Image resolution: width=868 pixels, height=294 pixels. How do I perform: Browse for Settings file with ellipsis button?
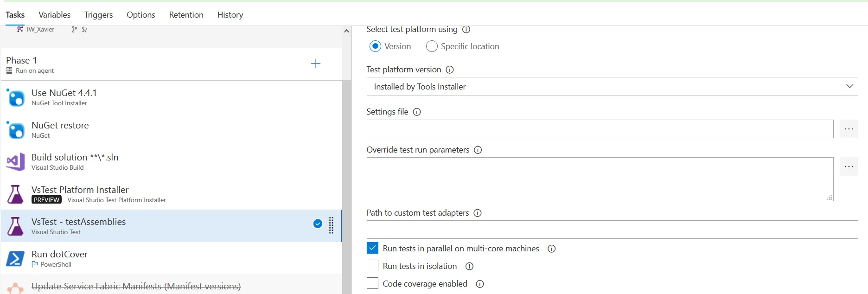849,129
